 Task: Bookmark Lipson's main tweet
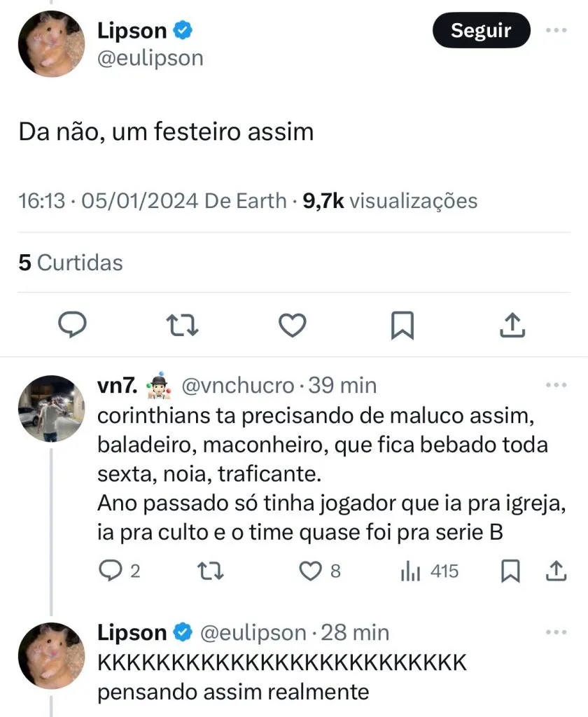click(x=402, y=325)
